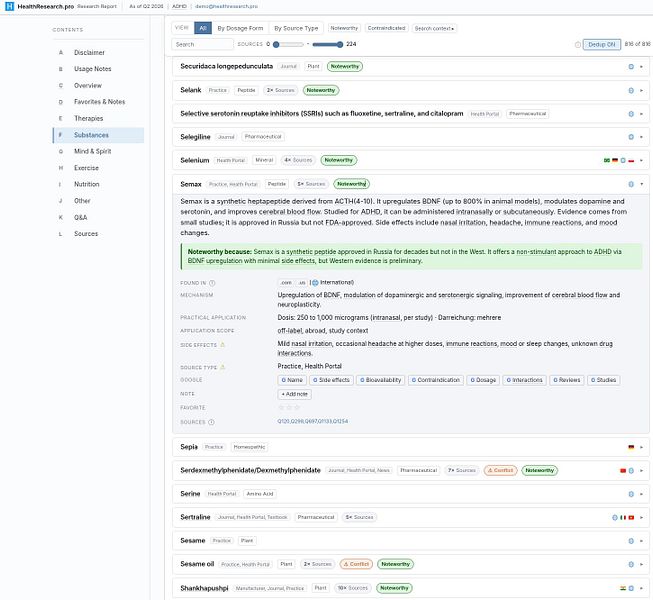Click the first favorite star for Semax
Screen dimensions: 653x600
pos(281,408)
